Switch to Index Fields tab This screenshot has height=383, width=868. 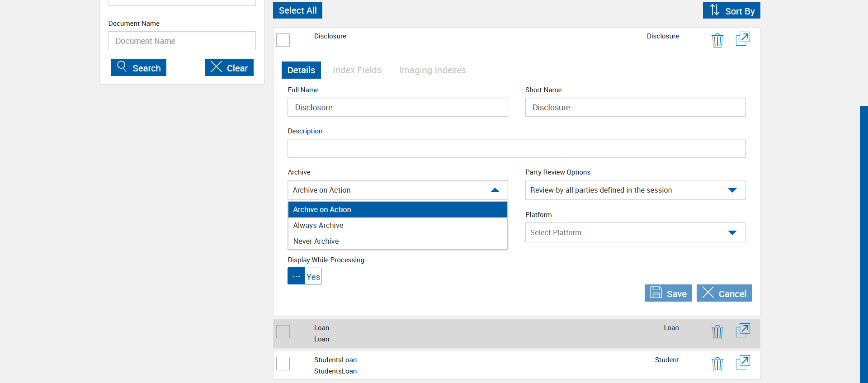pyautogui.click(x=357, y=70)
